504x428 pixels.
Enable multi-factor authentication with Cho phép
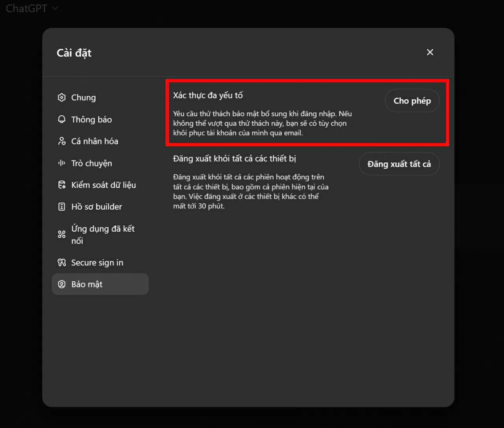[412, 101]
